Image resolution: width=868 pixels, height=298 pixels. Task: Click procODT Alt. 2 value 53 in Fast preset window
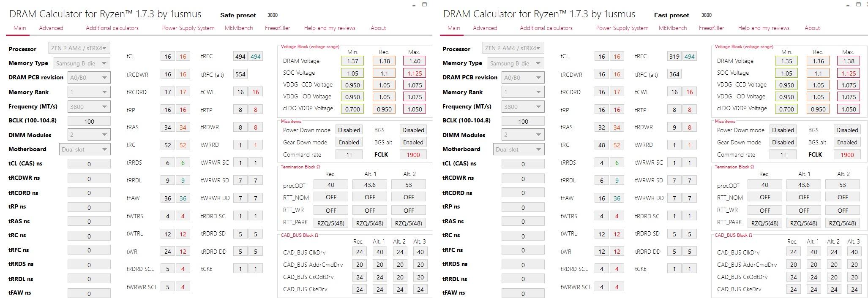[843, 184]
